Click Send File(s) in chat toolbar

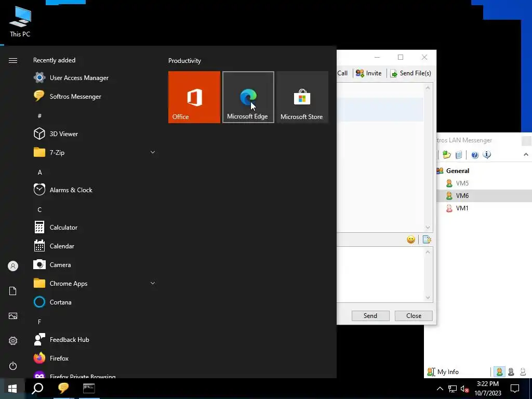pyautogui.click(x=410, y=73)
